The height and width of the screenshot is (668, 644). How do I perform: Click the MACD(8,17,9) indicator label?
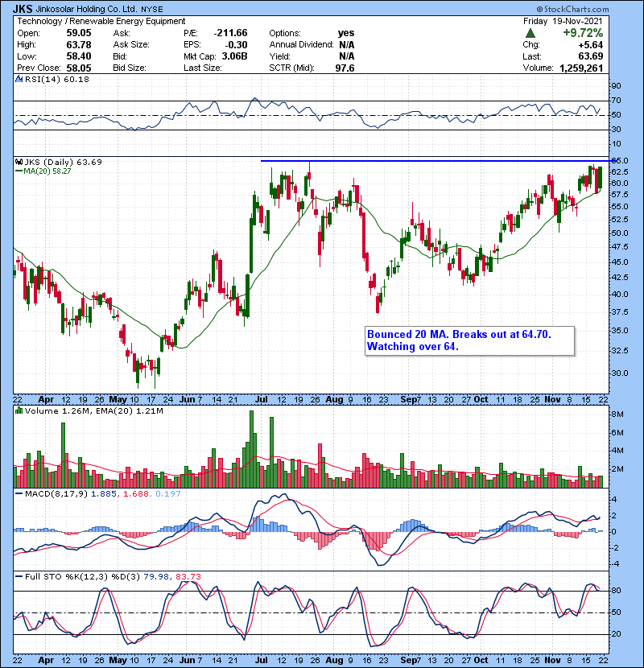pos(56,494)
